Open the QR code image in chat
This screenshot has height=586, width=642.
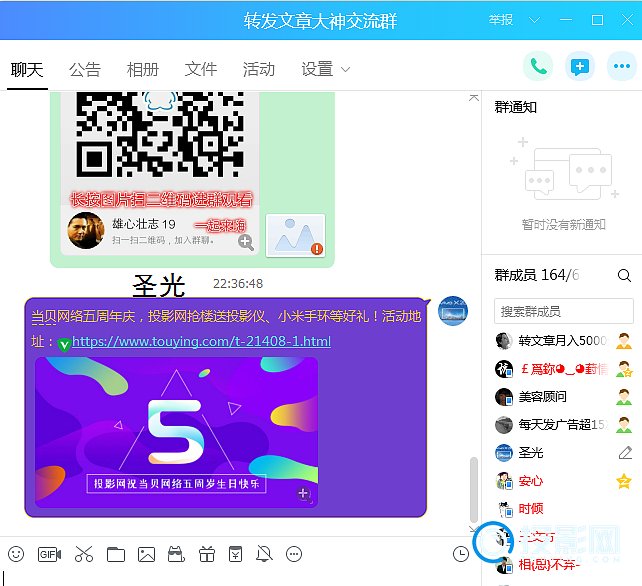click(x=160, y=173)
